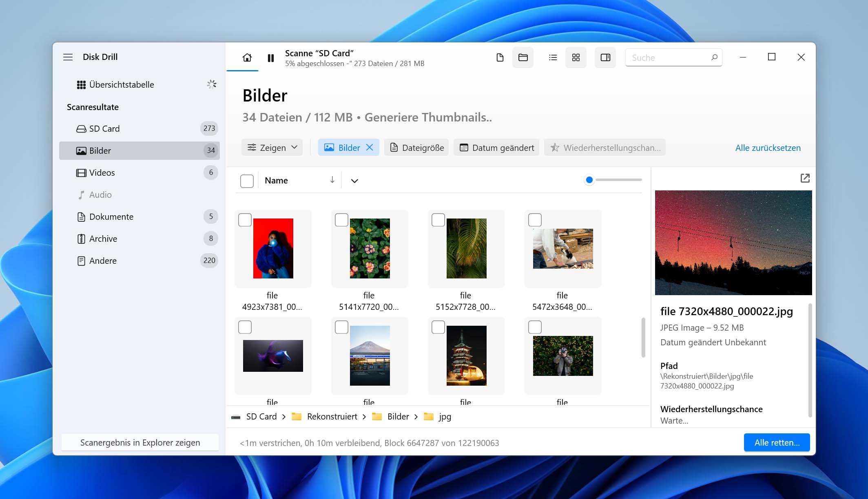Check the pagoda image checkbox
This screenshot has width=868, height=499.
tap(438, 327)
